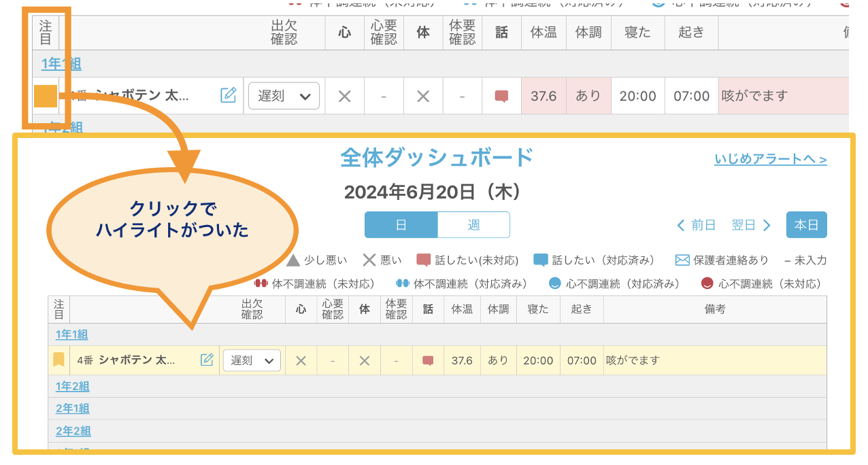Viewport: 868px width, 465px height.
Task: Click the red 体不調連続(未対応) dumbbell icon
Action: tap(261, 283)
